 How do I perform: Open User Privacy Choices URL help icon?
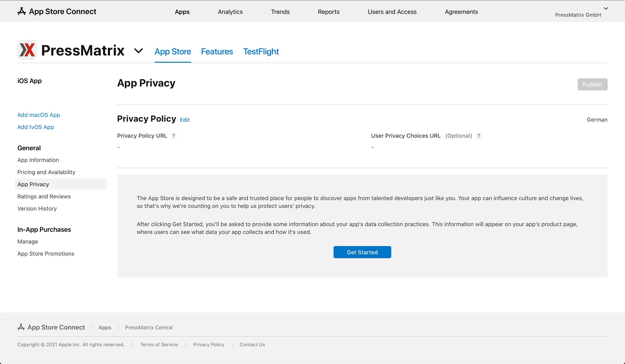pyautogui.click(x=479, y=136)
